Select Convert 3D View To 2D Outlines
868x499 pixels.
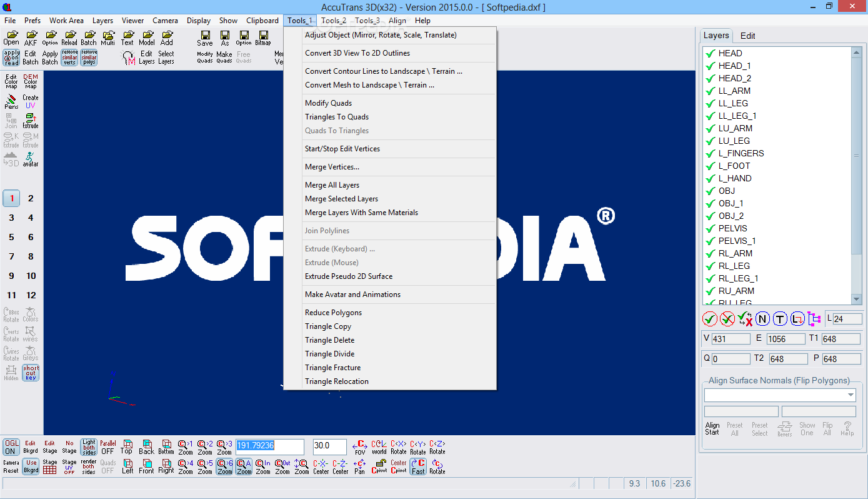pyautogui.click(x=357, y=53)
